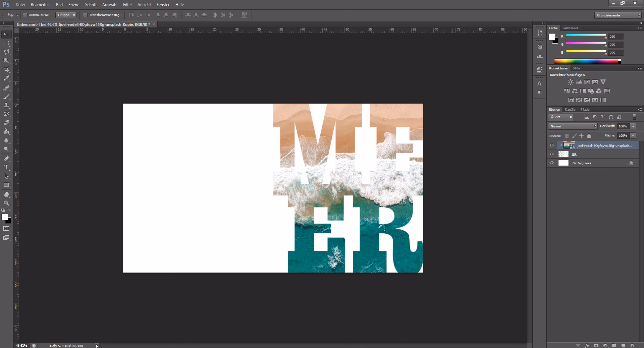Viewport: 644px width, 348px height.
Task: Add a layer mask to the selected layer
Action: coord(596,346)
